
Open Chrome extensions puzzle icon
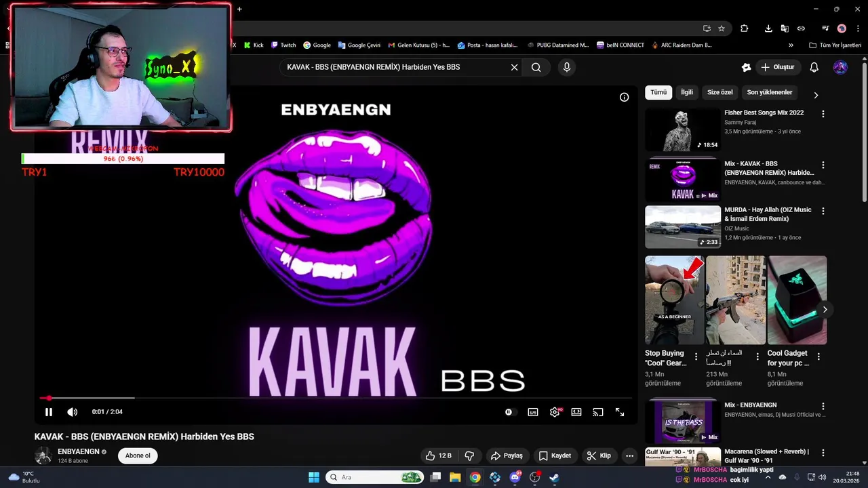coord(745,28)
